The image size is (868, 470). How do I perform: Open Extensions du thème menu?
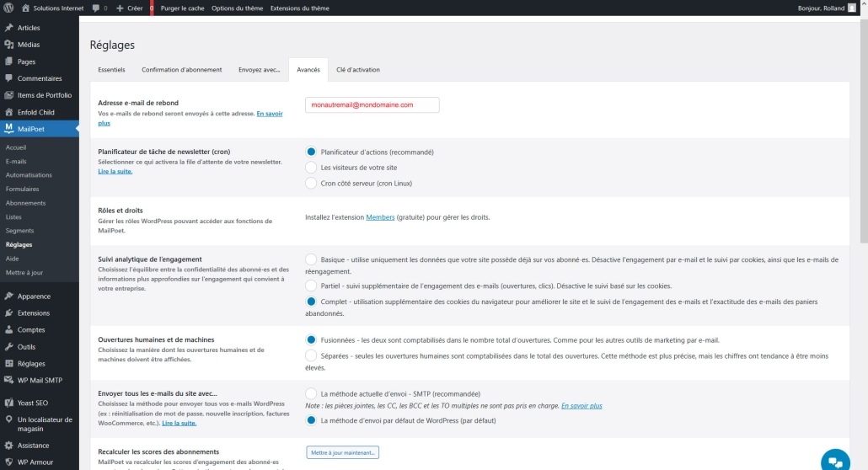click(299, 8)
